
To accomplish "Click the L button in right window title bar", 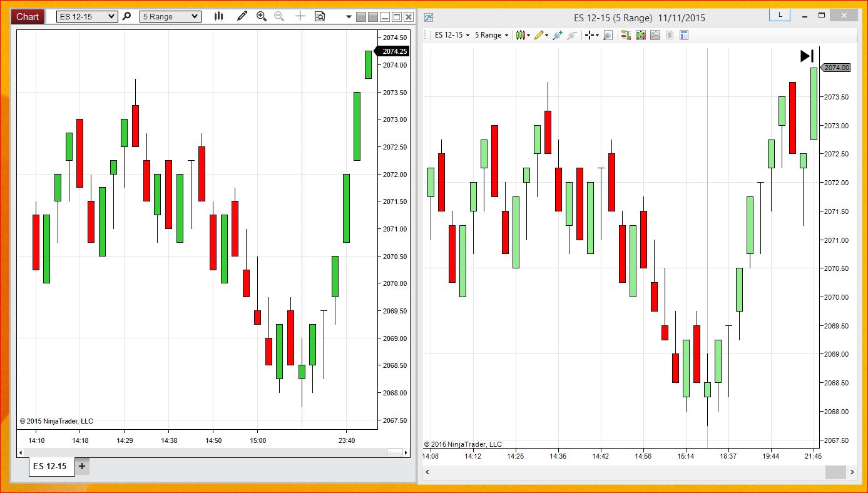I will point(780,15).
